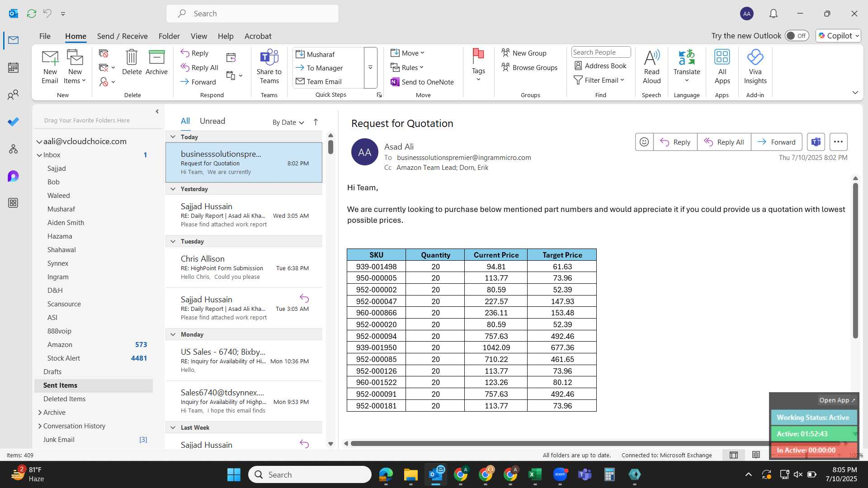Click the Ignore conversation icon

coord(104,54)
